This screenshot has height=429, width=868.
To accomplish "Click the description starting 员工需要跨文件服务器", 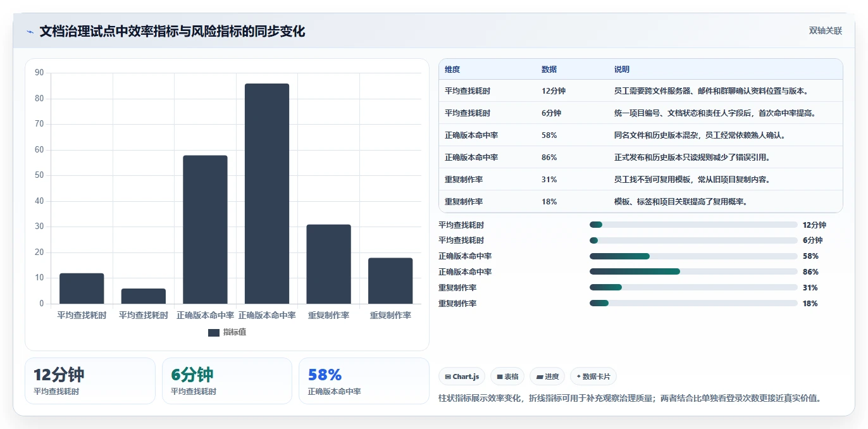I will pyautogui.click(x=711, y=91).
